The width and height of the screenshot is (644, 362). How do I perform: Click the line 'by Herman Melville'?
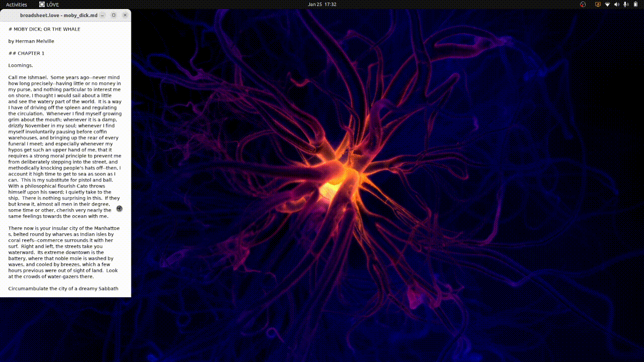pos(31,41)
